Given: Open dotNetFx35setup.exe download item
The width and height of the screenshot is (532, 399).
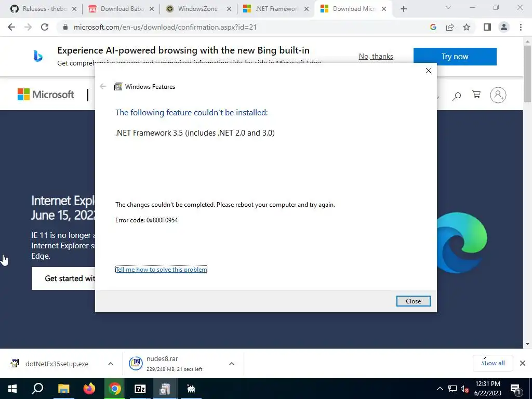Looking at the screenshot, I should click(57, 364).
